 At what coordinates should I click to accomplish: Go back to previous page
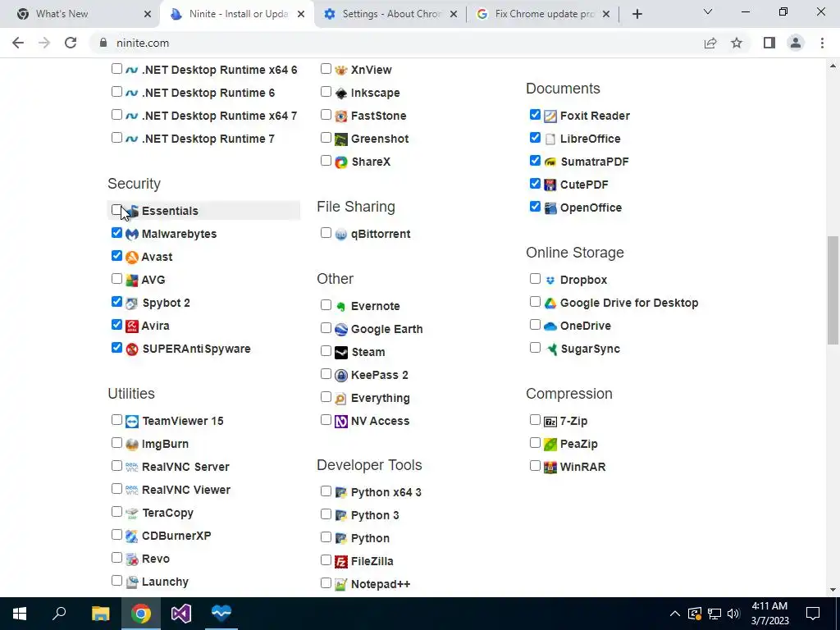[x=18, y=43]
